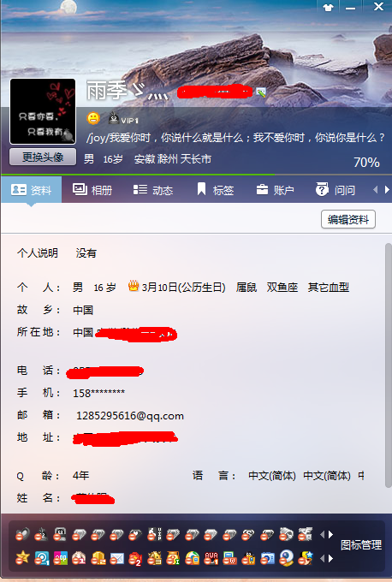Click the VIP penguin icon in top row
This screenshot has height=582, width=392.
[154, 534]
